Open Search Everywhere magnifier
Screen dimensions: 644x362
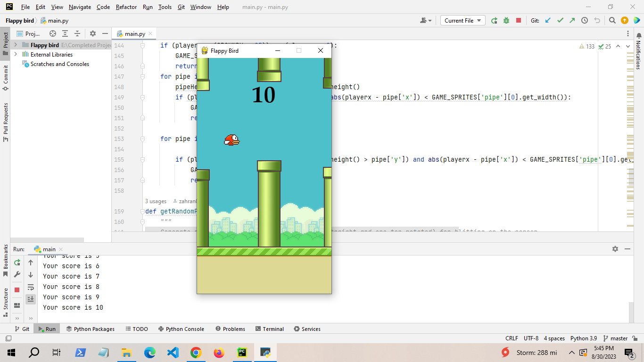point(612,20)
